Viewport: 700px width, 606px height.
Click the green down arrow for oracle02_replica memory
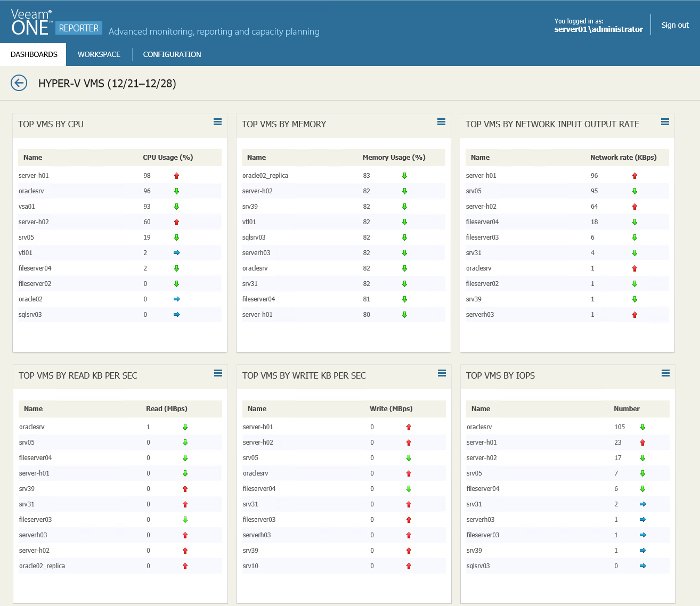pos(404,176)
